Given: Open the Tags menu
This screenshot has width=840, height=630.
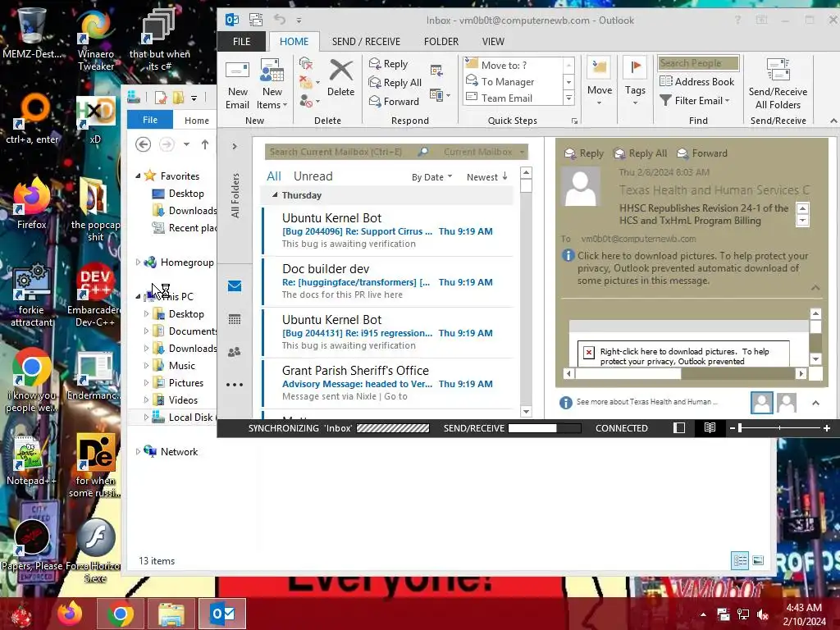Looking at the screenshot, I should 635,82.
